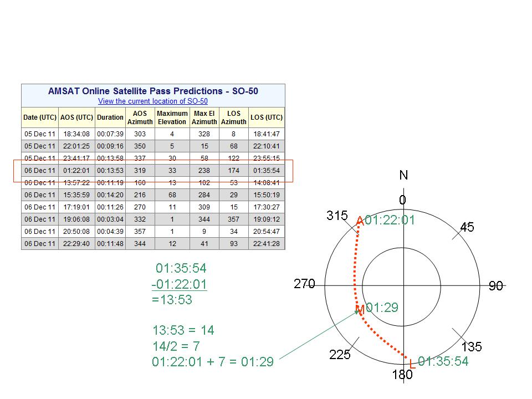The width and height of the screenshot is (532, 399).
Task: Select max El azimuth 238 cell
Action: pyautogui.click(x=204, y=171)
